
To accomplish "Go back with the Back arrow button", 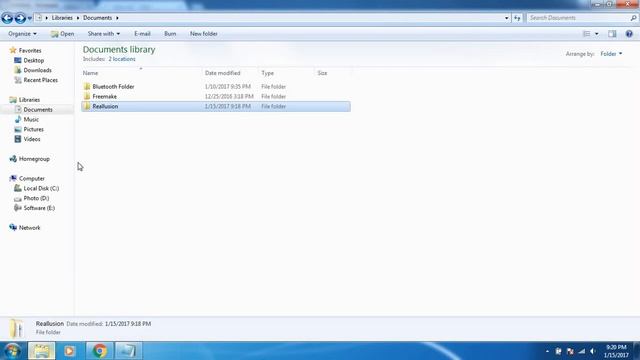I will coord(7,18).
